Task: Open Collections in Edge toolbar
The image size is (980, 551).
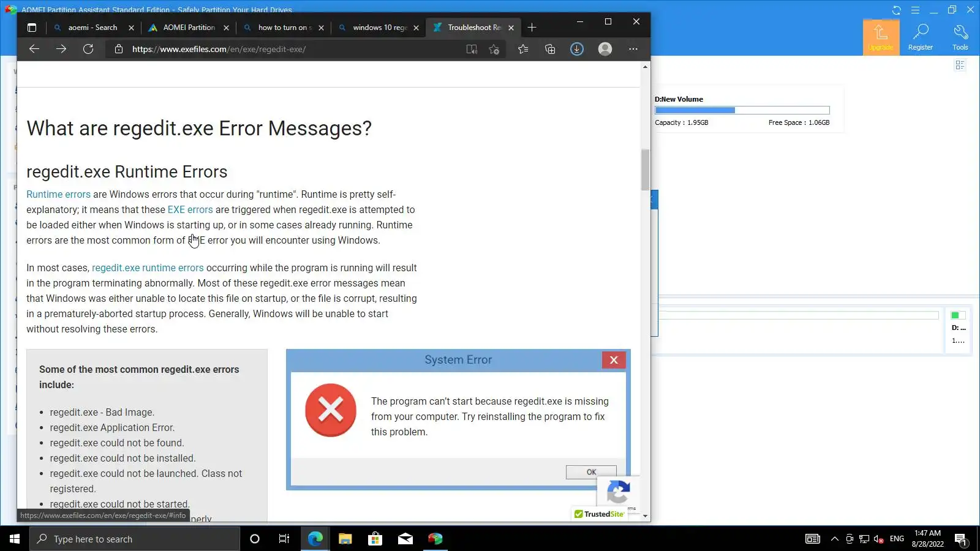Action: point(550,49)
